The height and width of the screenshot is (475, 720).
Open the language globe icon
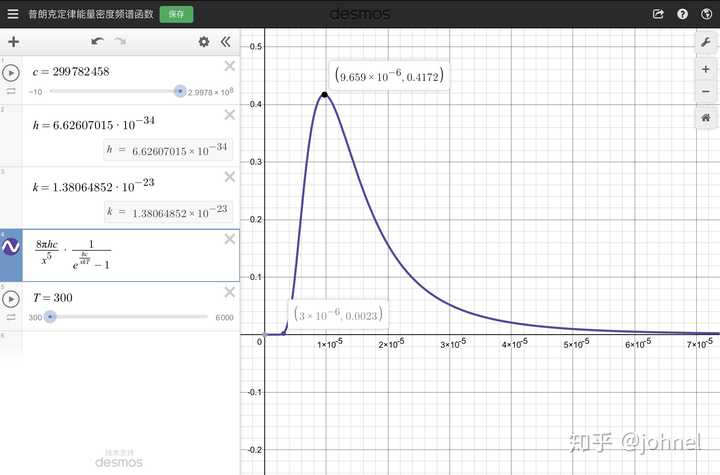point(707,14)
